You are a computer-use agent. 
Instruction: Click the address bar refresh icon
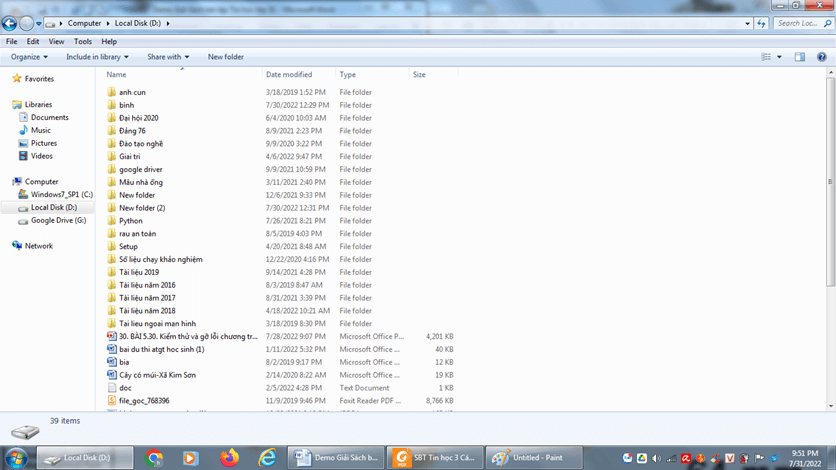pos(761,23)
